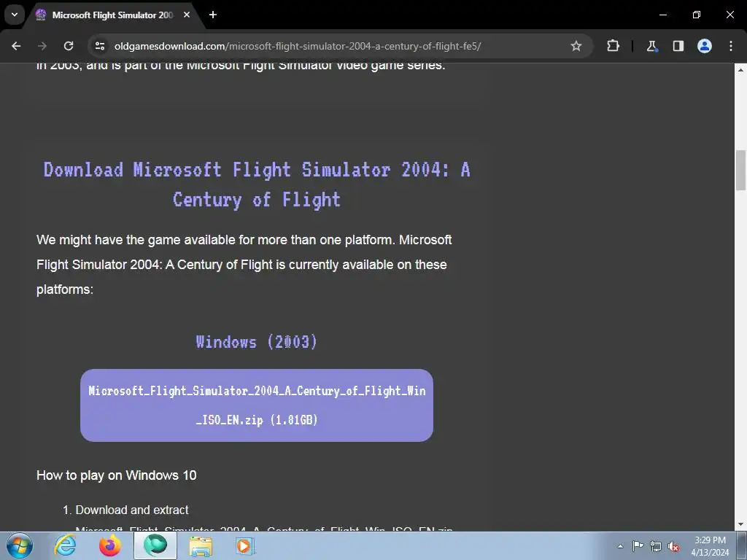Image resolution: width=747 pixels, height=560 pixels.
Task: Bookmark this page with the star icon
Action: pos(576,46)
